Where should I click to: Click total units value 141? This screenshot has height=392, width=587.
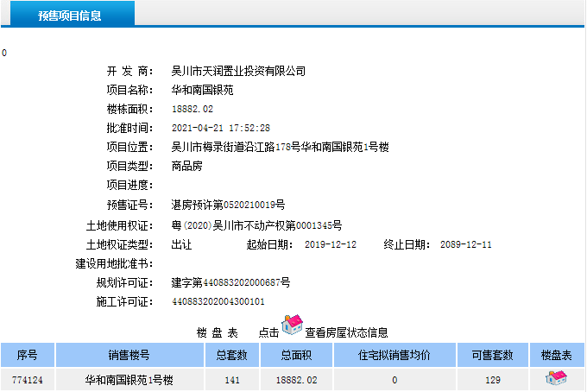point(232,380)
